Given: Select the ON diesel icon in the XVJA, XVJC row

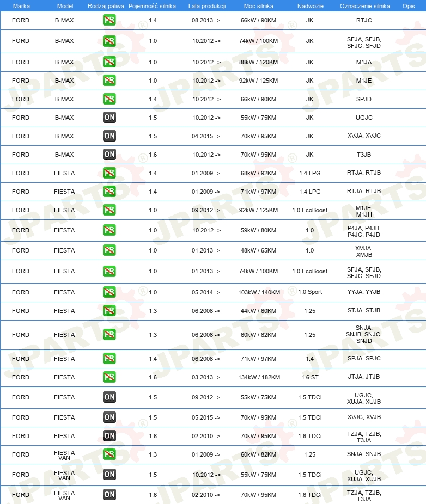Looking at the screenshot, I should click(109, 136).
